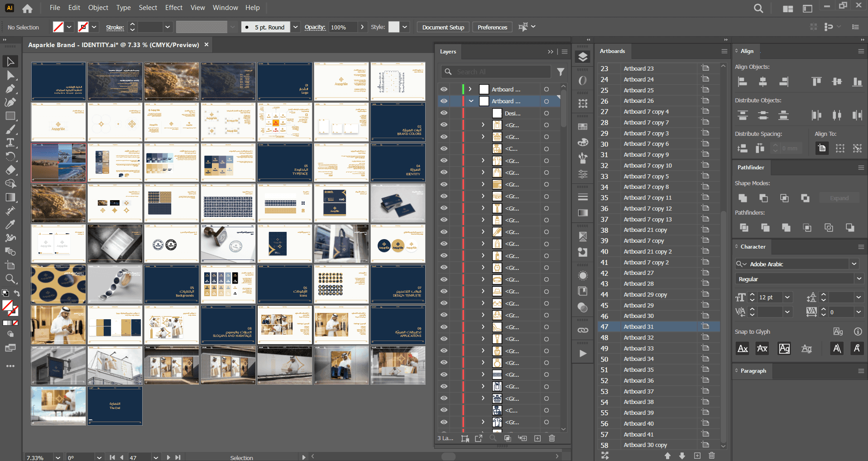The height and width of the screenshot is (461, 868).
Task: Click the Unite shape mode icon
Action: [x=743, y=198]
